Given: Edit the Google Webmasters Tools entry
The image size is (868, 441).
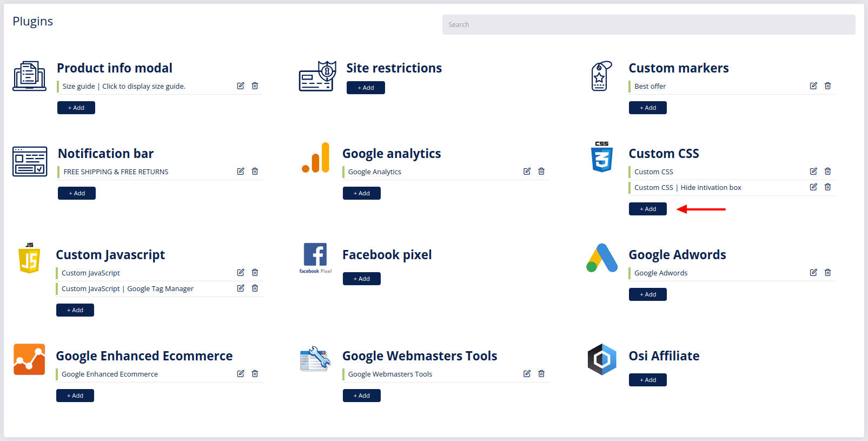Looking at the screenshot, I should coord(527,373).
